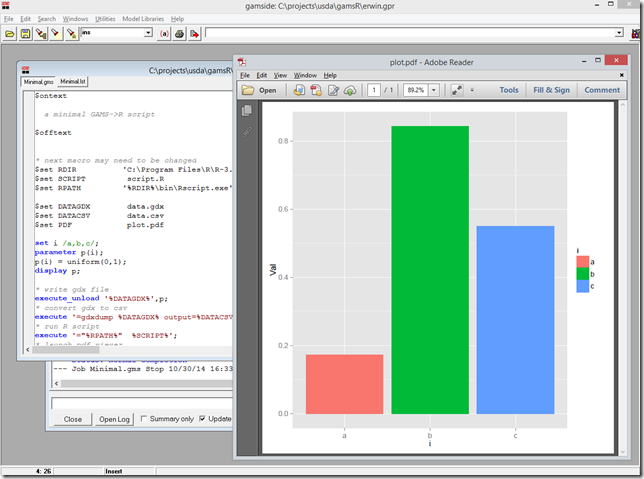
Task: Click the create PDF icon in Adobe Reader
Action: point(316,90)
